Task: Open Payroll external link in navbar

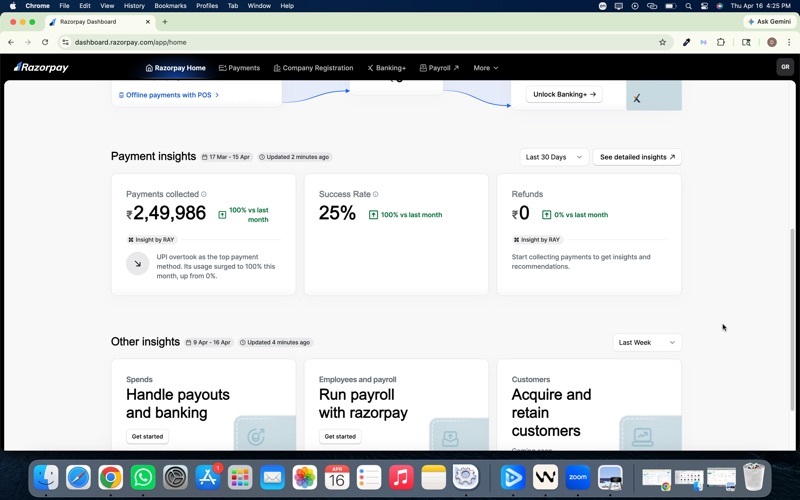Action: tap(439, 68)
